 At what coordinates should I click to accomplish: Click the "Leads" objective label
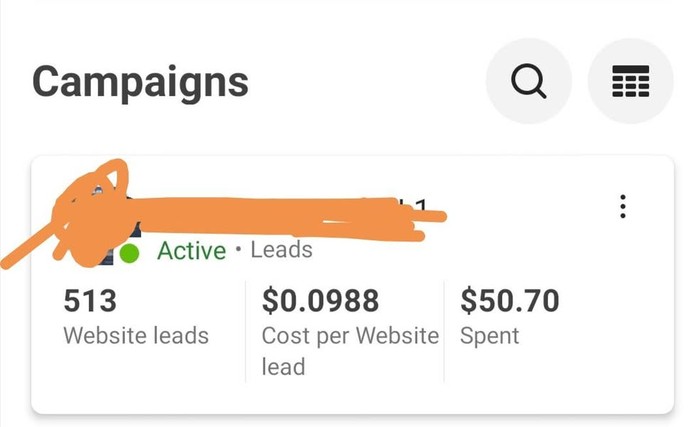coord(281,250)
